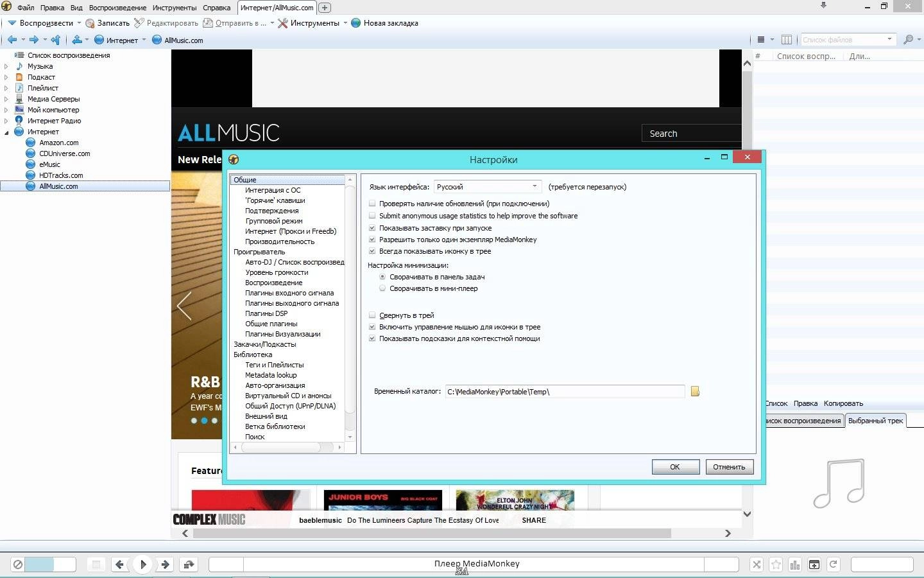Image resolution: width=924 pixels, height=578 pixels.
Task: Toggle 'Показывать подсказки для контекстной помощи'
Action: pos(372,338)
